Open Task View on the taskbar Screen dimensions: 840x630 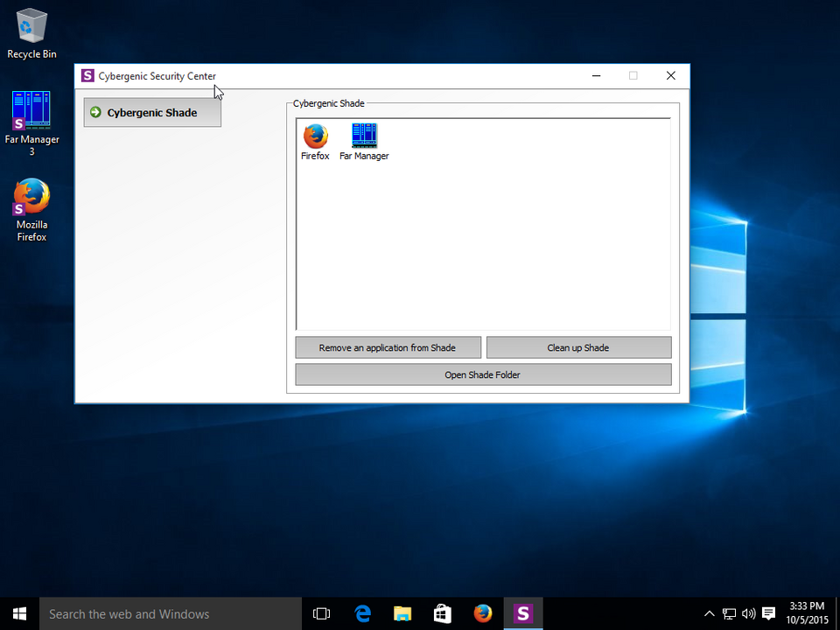[322, 613]
